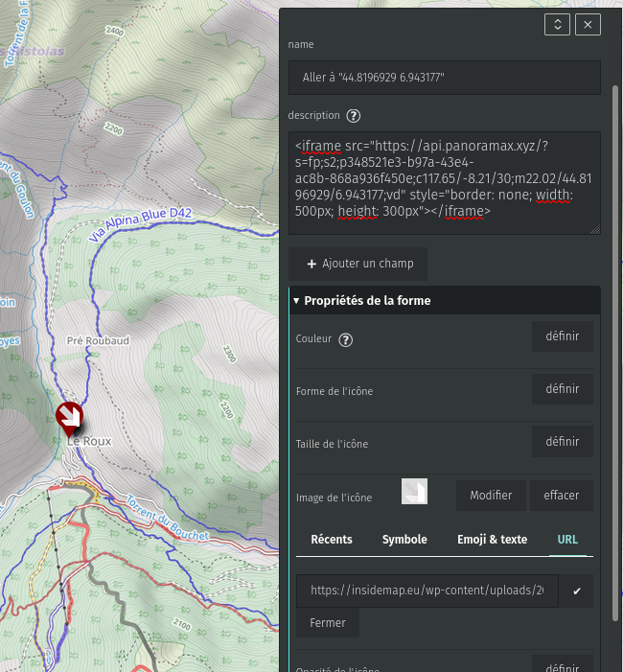
Task: Open help icon next to description label
Action: [x=354, y=116]
